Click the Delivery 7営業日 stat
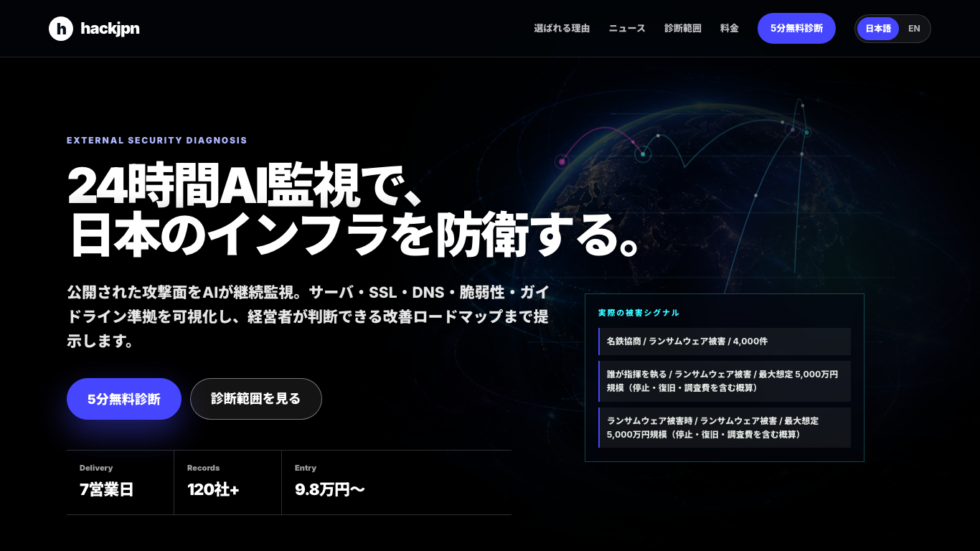 [x=121, y=482]
